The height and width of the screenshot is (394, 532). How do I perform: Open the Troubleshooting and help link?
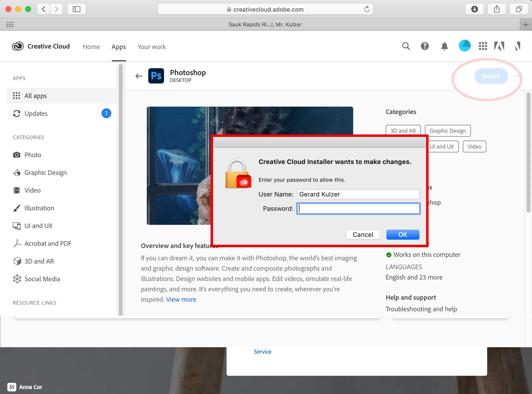[421, 309]
